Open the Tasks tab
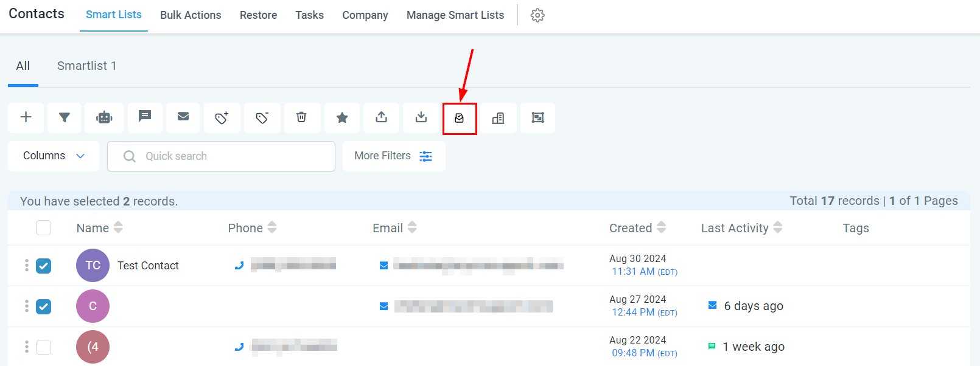 coord(309,15)
